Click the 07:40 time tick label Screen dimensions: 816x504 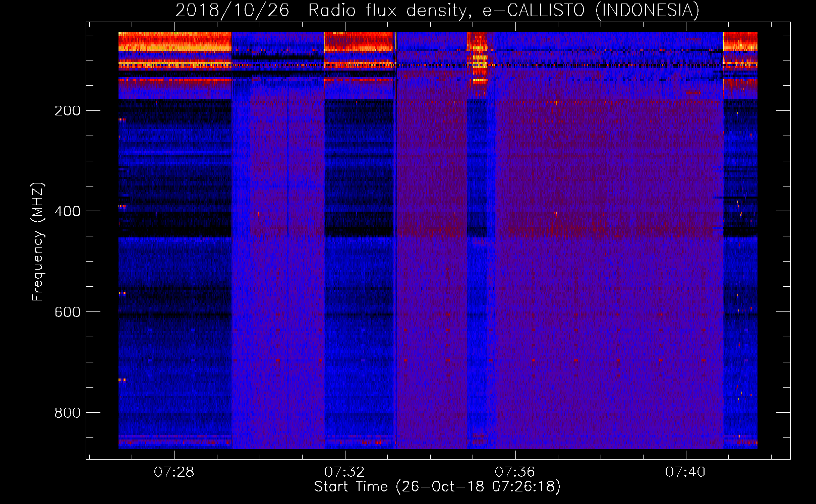pyautogui.click(x=685, y=472)
